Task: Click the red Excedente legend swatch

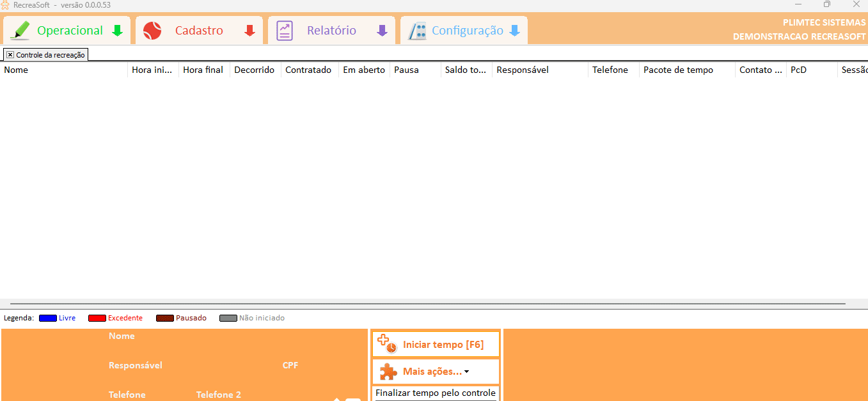Action: pyautogui.click(x=97, y=318)
